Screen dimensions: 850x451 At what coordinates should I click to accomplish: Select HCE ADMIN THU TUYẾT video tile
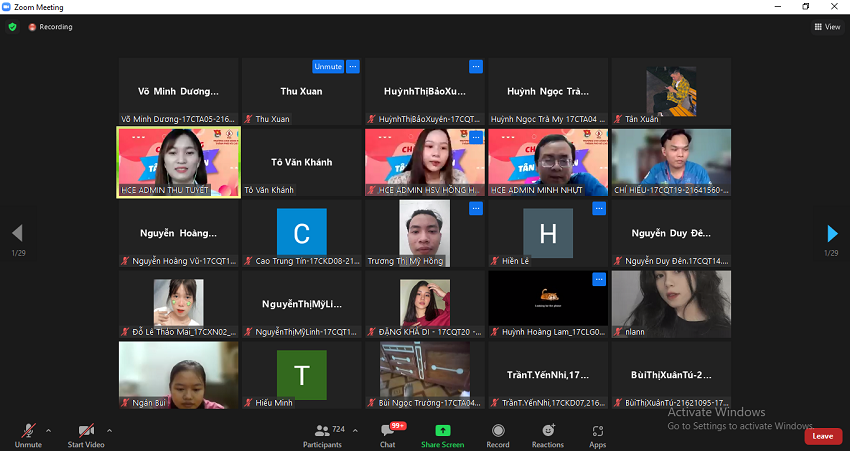click(178, 162)
